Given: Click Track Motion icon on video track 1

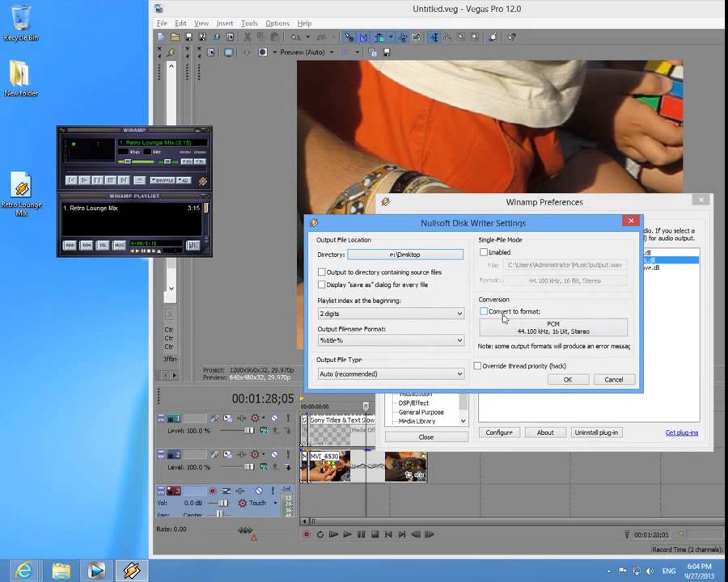Looking at the screenshot, I should coord(227,418).
